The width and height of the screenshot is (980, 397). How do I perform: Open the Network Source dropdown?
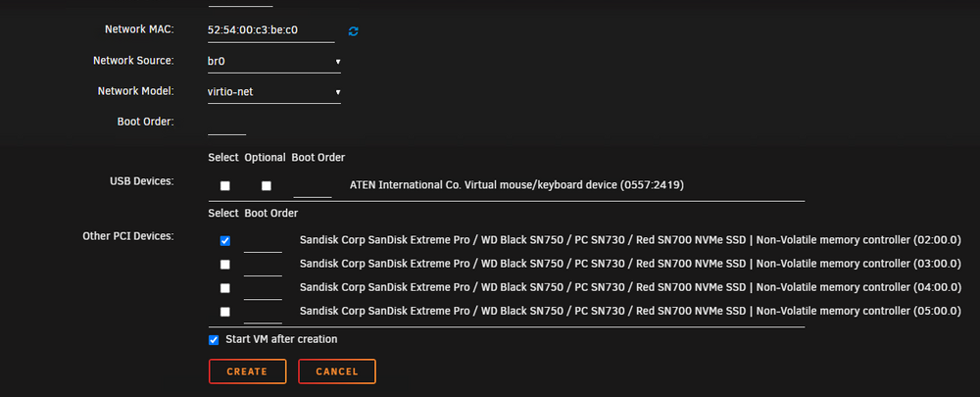tap(274, 62)
